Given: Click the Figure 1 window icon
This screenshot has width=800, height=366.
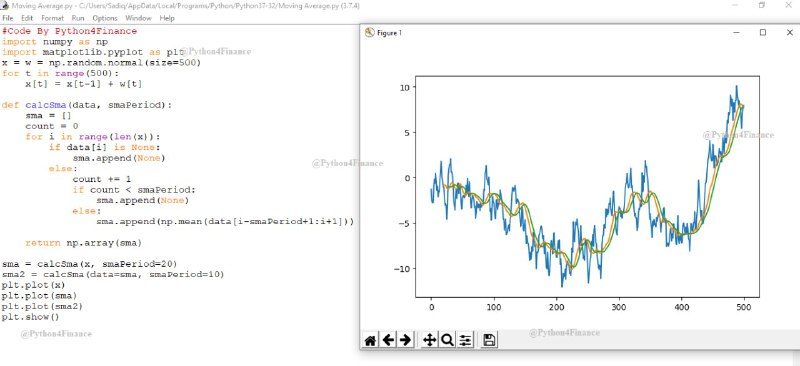Looking at the screenshot, I should pyautogui.click(x=370, y=33).
